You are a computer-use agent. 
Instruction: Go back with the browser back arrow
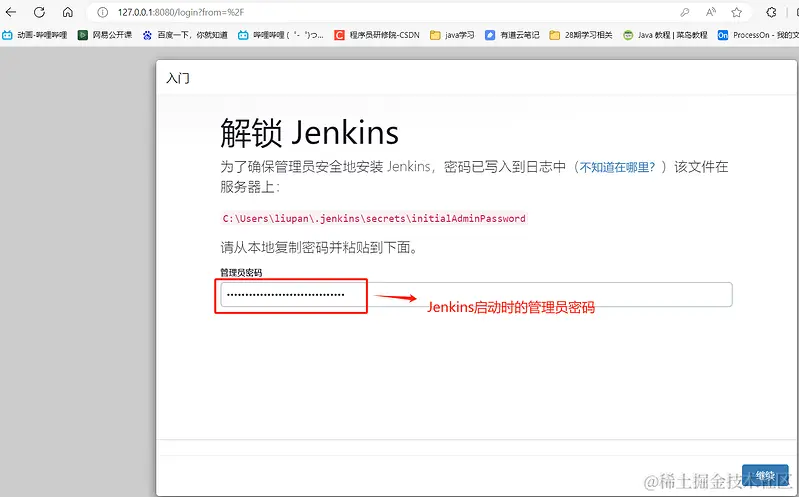(11, 12)
